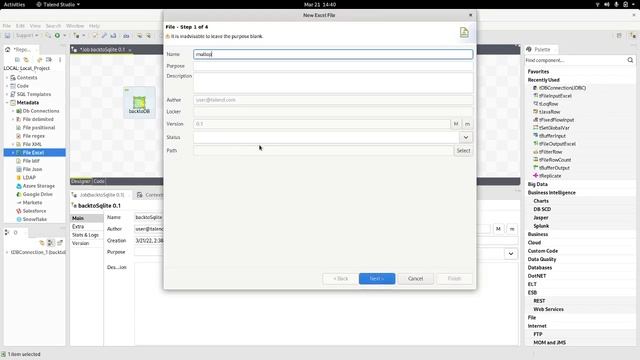Click File Json icon in repository

tap(19, 169)
